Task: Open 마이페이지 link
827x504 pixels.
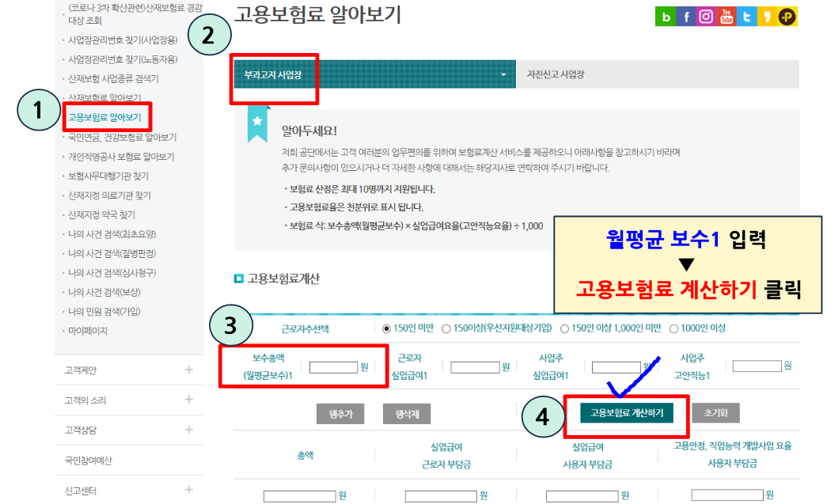Action: coord(88,331)
